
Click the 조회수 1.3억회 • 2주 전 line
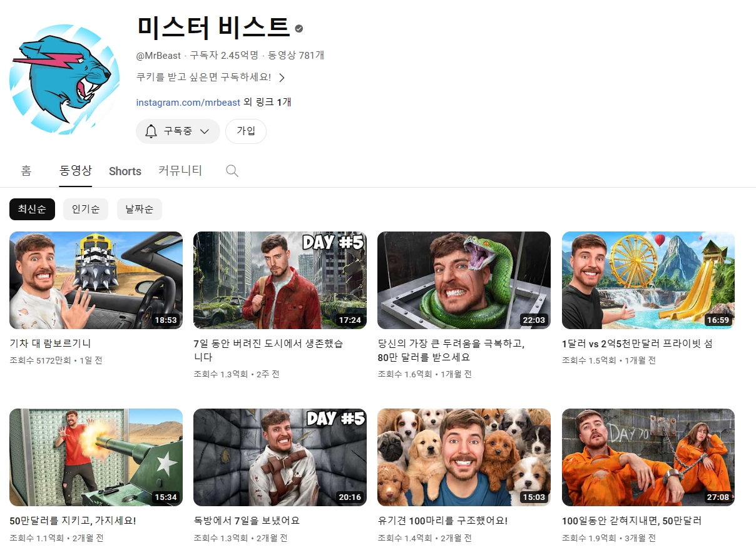pyautogui.click(x=237, y=374)
